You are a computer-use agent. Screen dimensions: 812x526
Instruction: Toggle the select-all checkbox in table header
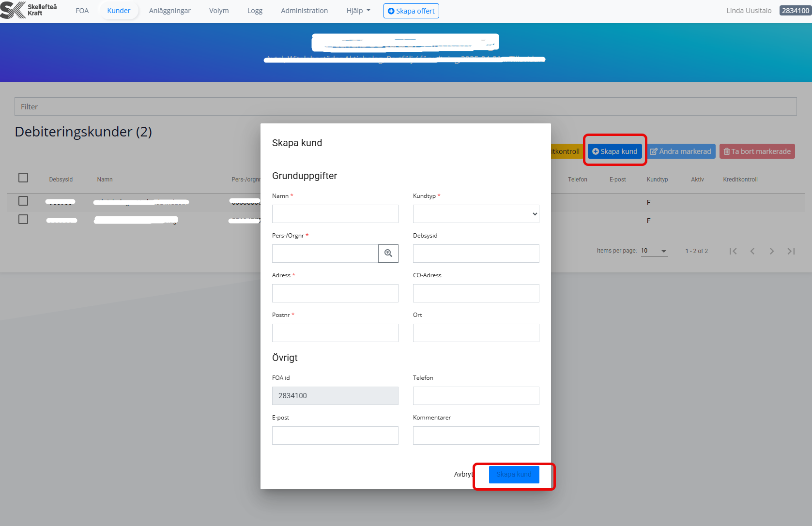pos(23,178)
